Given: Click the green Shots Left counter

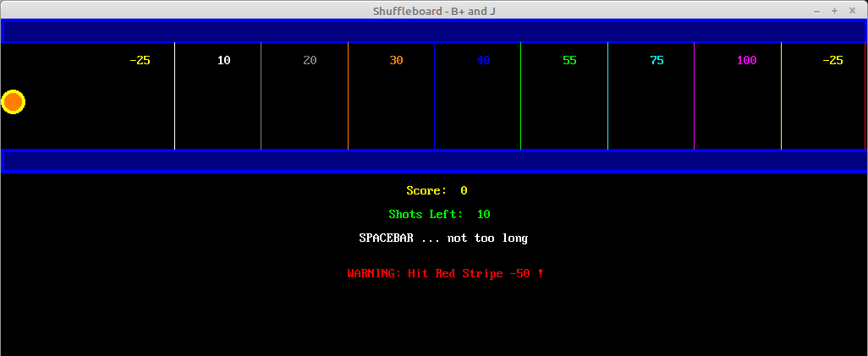Looking at the screenshot, I should click(439, 215).
